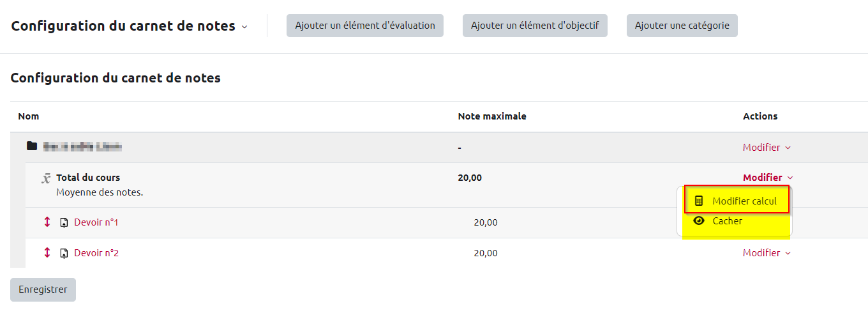Click the assignment icon beside Devoir n°2

coord(64,254)
